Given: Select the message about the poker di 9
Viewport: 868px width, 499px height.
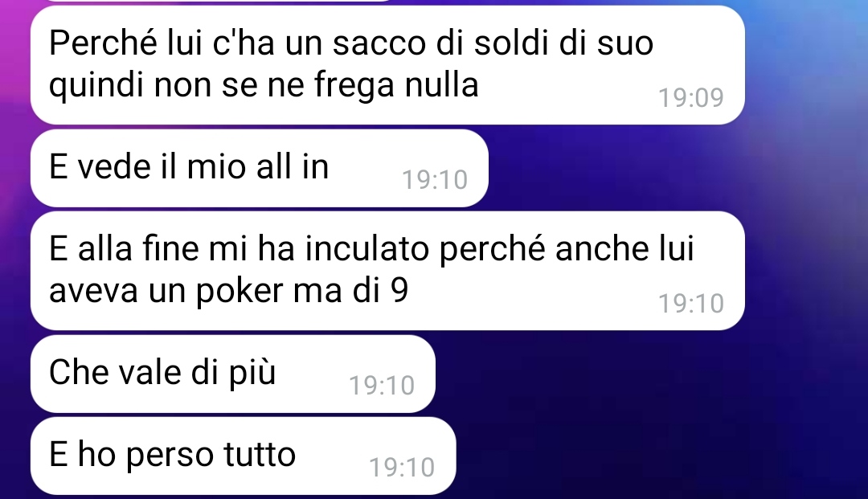Looking at the screenshot, I should click(x=387, y=271).
